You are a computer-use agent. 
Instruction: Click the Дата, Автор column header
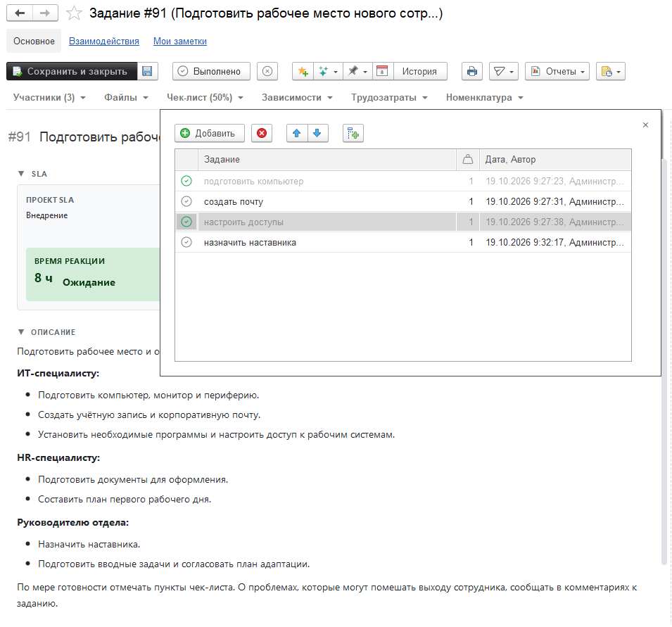[x=555, y=160]
